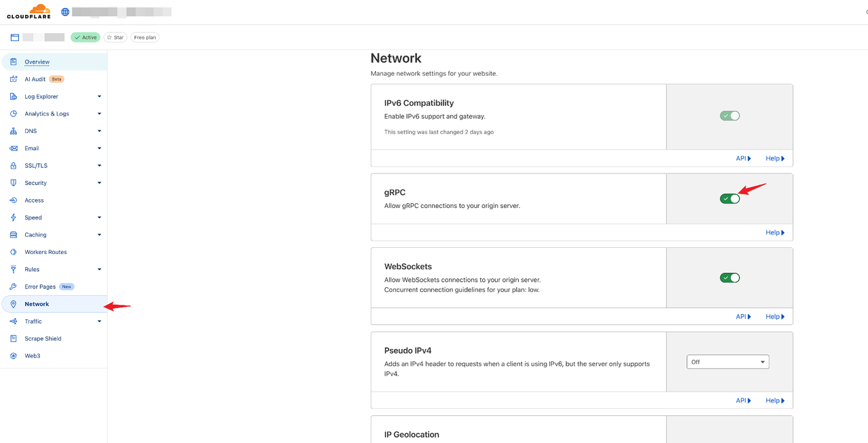Select the Caching sidebar icon
This screenshot has height=443, width=868.
tap(14, 234)
